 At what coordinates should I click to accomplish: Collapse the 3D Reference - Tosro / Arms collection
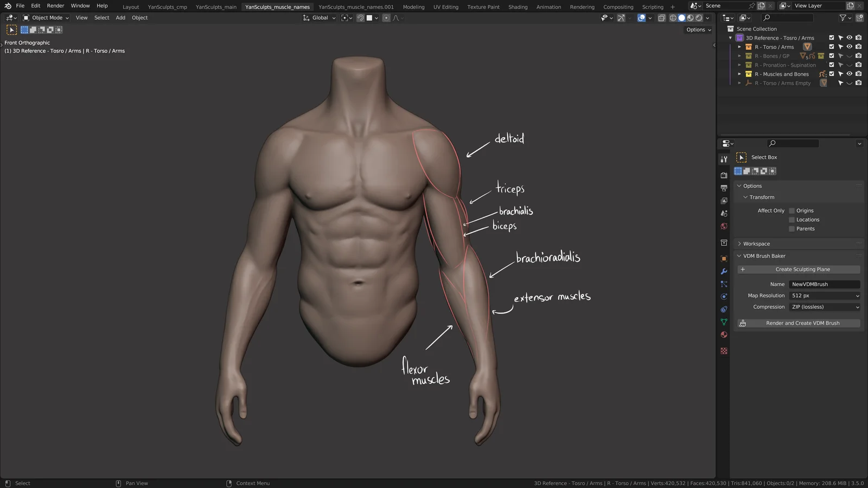point(730,37)
